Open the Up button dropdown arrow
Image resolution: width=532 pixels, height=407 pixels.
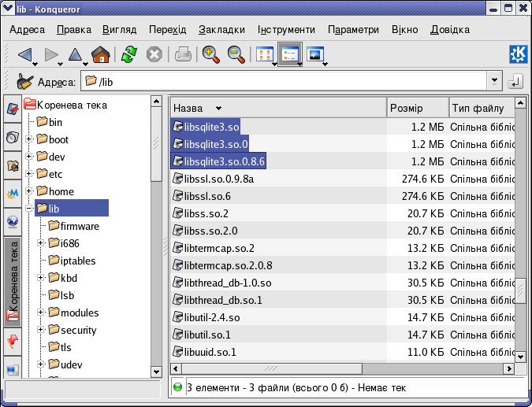coord(85,64)
